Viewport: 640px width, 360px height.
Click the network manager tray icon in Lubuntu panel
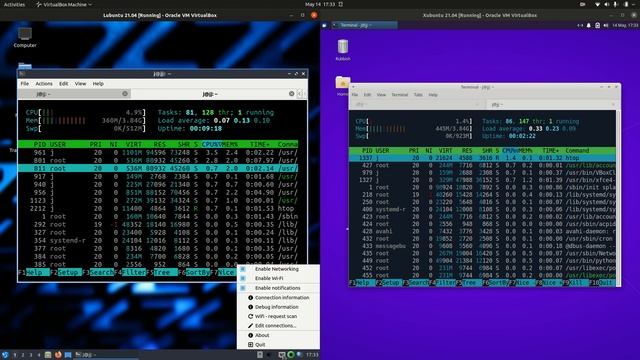tap(282, 355)
